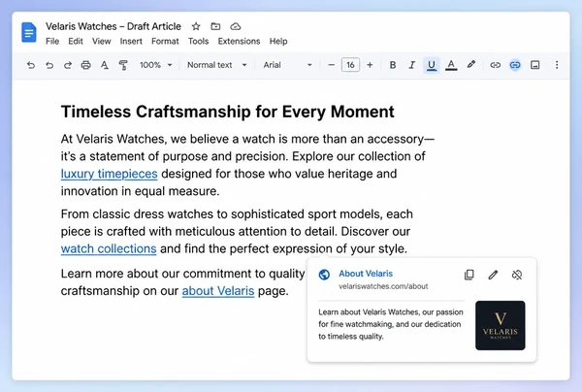This screenshot has height=392, width=582.
Task: Open the View menu
Action: coord(101,41)
